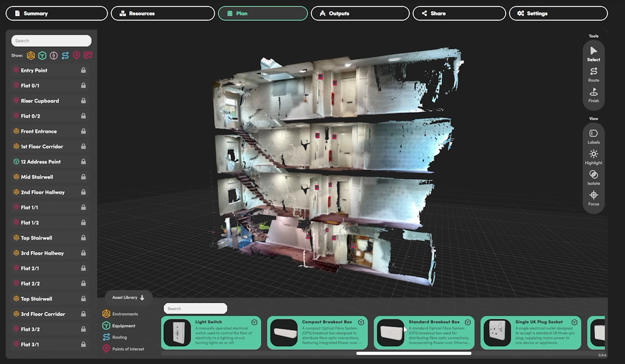The height and width of the screenshot is (364, 625).
Task: Toggle the blue routing show filter
Action: pyautogui.click(x=65, y=56)
